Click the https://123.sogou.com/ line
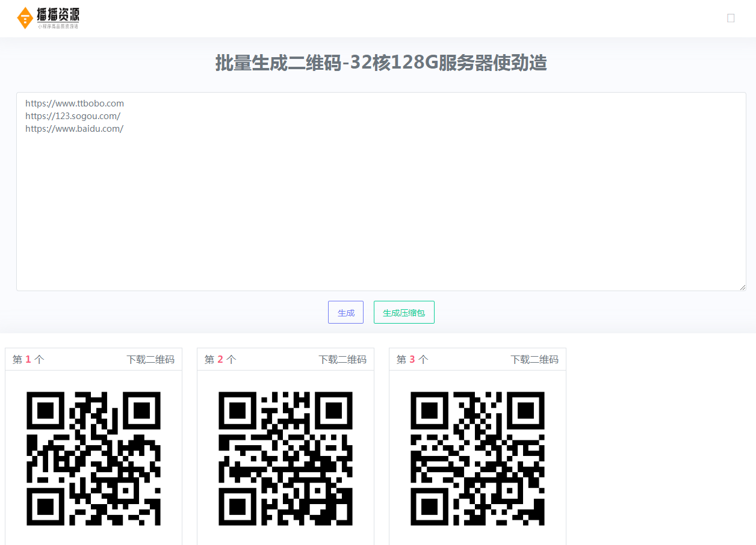 (73, 116)
